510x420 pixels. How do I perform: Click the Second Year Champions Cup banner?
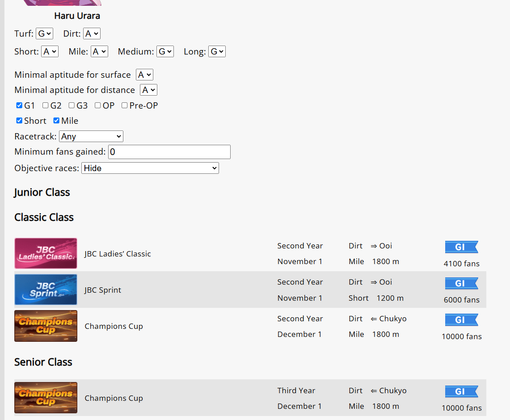tap(46, 326)
